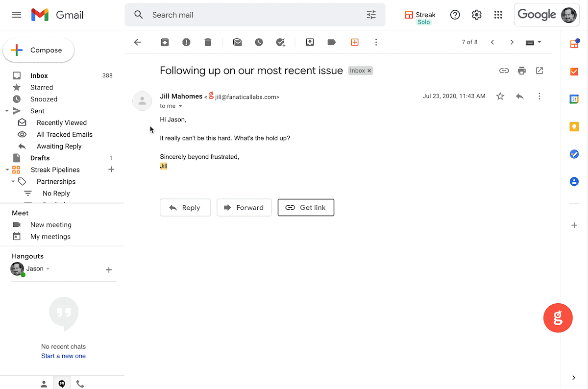
Task: Open All Tracked Emails
Action: pos(65,134)
